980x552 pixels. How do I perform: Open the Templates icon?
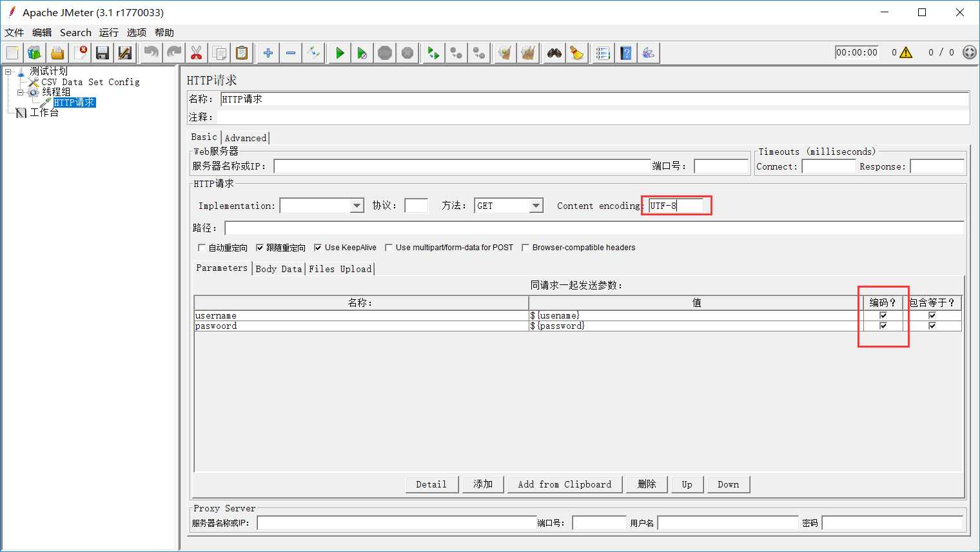35,53
